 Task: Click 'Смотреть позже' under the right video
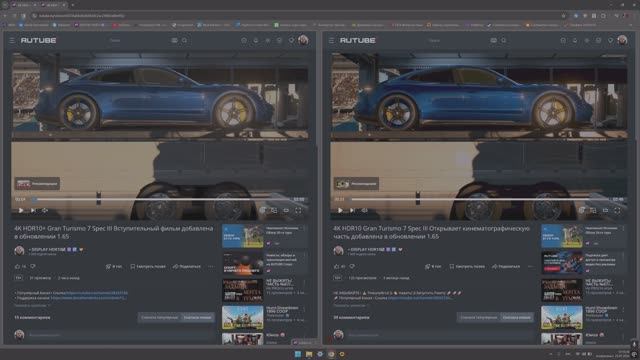pyautogui.click(x=467, y=267)
